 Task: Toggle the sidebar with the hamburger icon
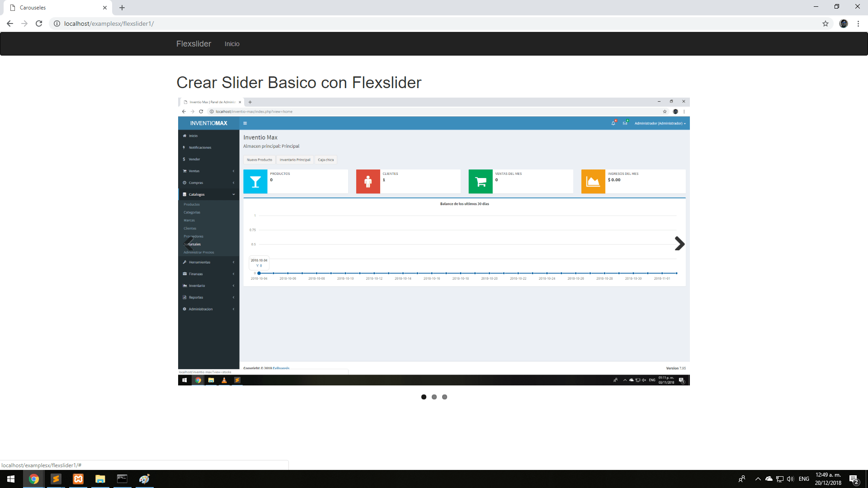pos(245,123)
